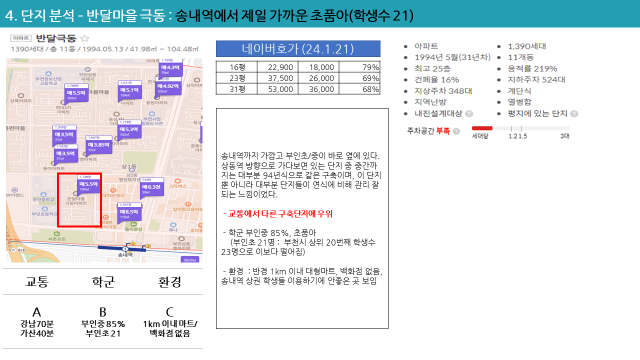Select the 매5.3억 price marker on map
Image resolution: width=640 pixels, height=360 pixels.
[129, 130]
